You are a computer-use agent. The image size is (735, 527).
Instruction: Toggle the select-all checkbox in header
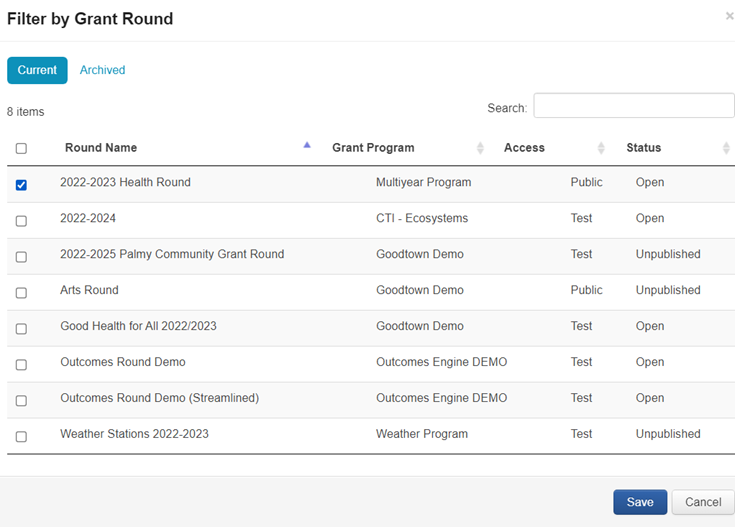tap(21, 148)
